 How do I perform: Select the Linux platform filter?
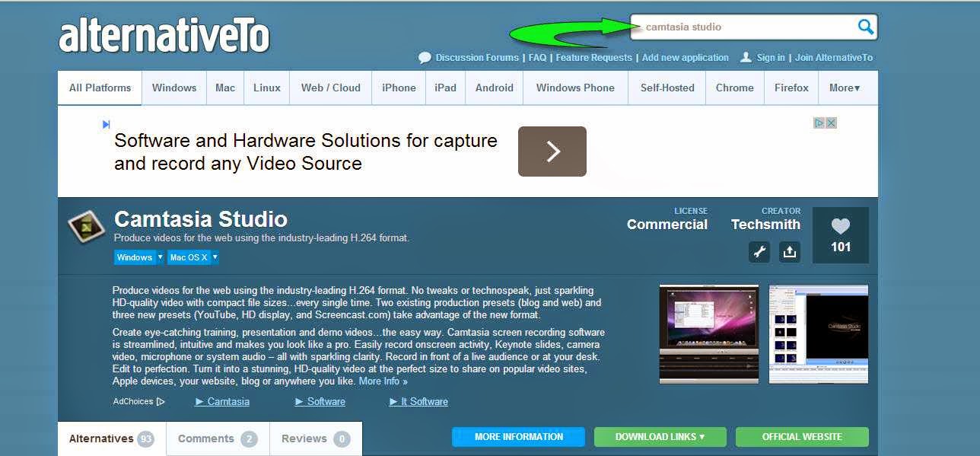tap(267, 88)
